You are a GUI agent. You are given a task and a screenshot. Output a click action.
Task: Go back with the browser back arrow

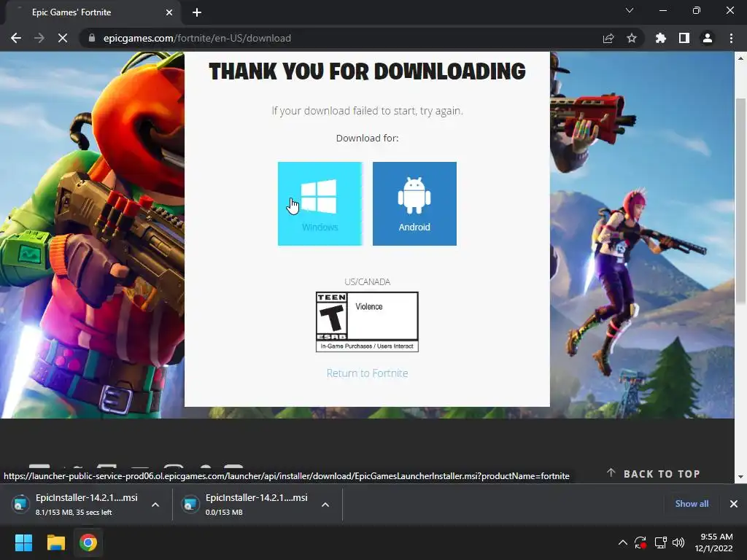coord(16,38)
